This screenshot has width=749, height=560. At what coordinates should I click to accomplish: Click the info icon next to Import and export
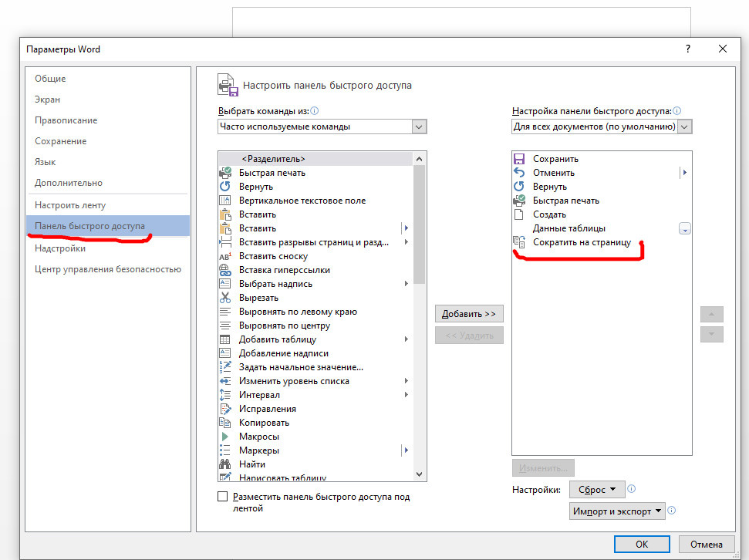[671, 511]
